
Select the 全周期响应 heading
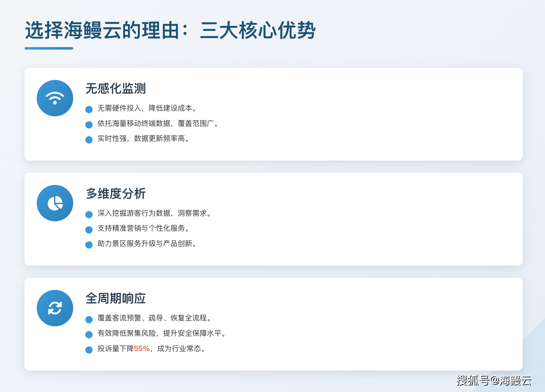pyautogui.click(x=116, y=298)
